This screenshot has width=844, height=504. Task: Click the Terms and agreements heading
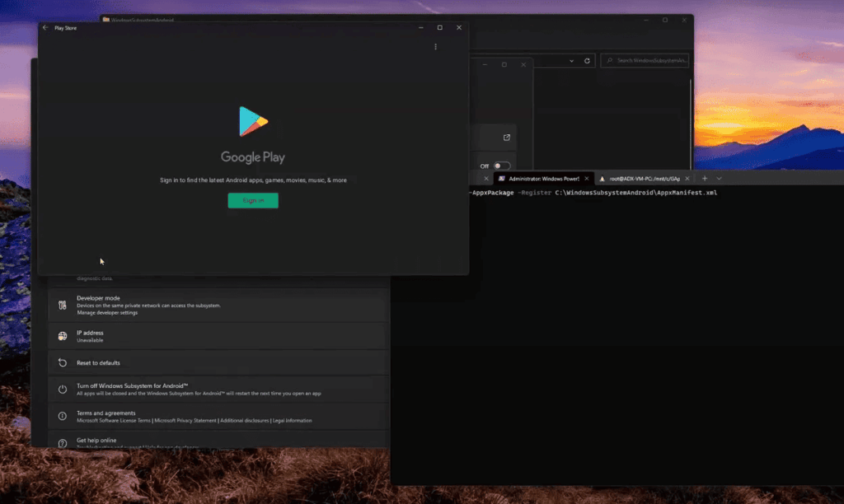coord(106,413)
